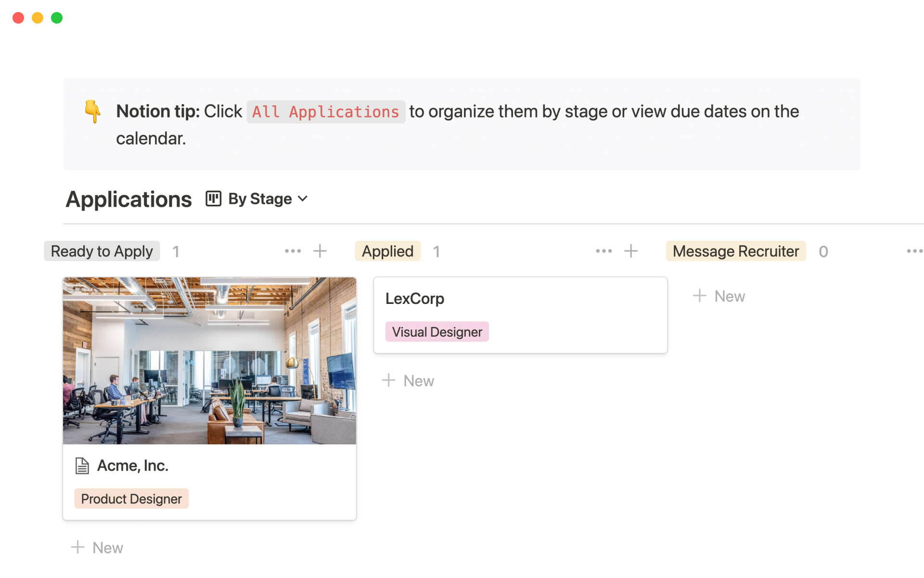
Task: Open the LexCorp application card
Action: coord(520,299)
